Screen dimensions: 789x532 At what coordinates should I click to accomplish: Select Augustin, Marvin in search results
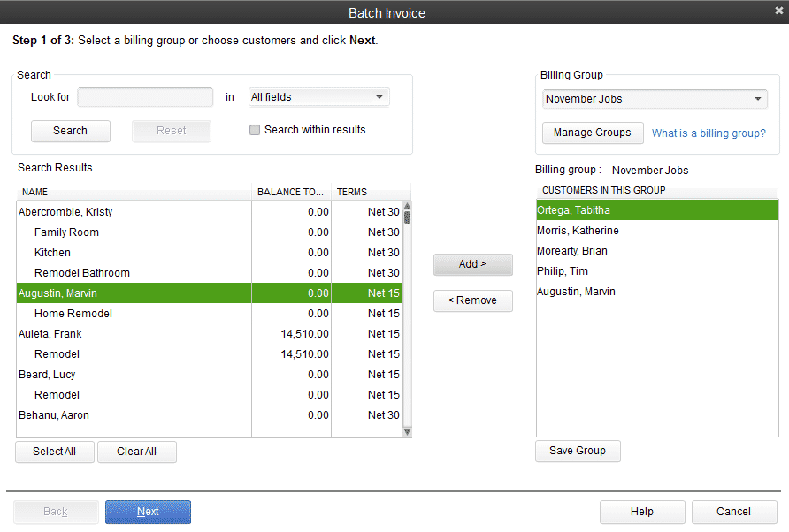tap(210, 293)
